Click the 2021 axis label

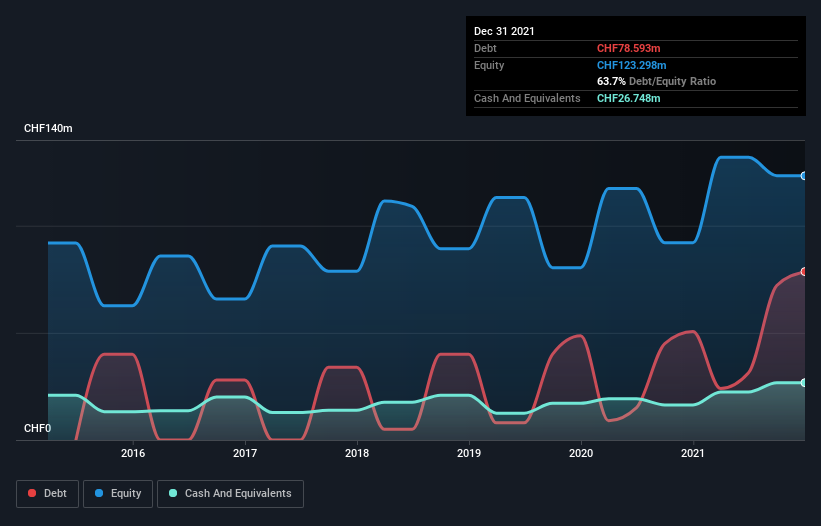click(x=693, y=453)
